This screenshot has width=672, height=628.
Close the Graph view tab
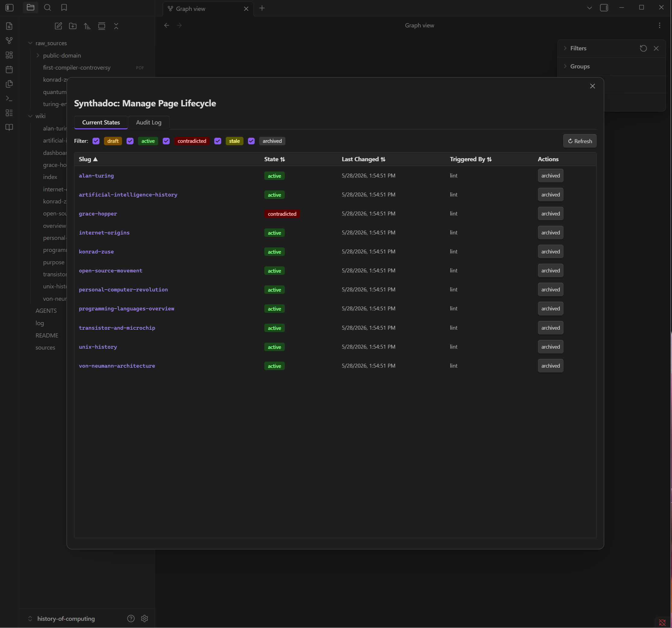pos(246,9)
